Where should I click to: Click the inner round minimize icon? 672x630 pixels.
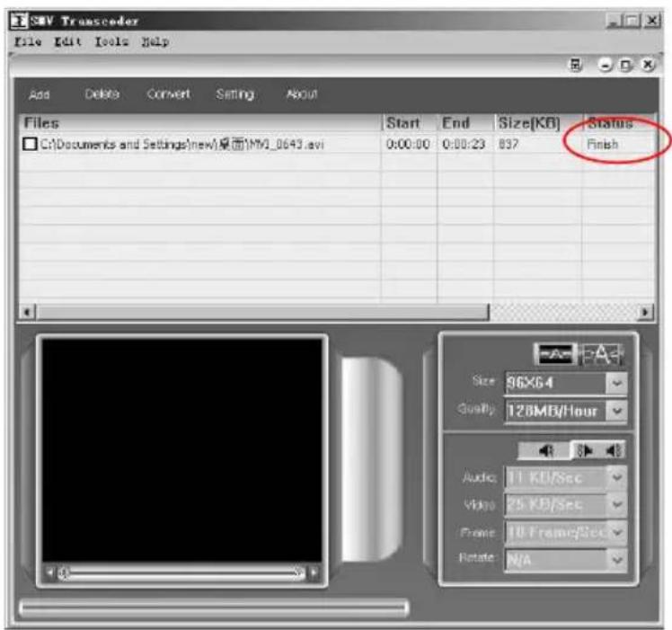click(x=606, y=66)
